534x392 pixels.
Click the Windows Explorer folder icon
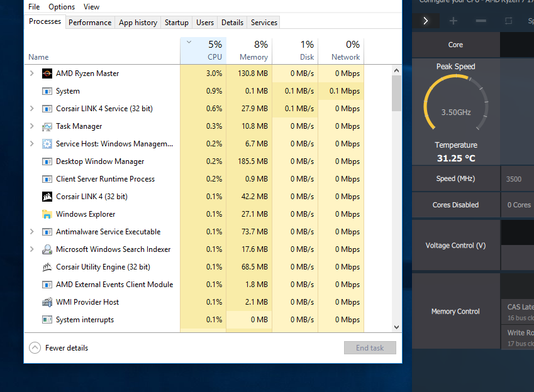[x=47, y=214]
